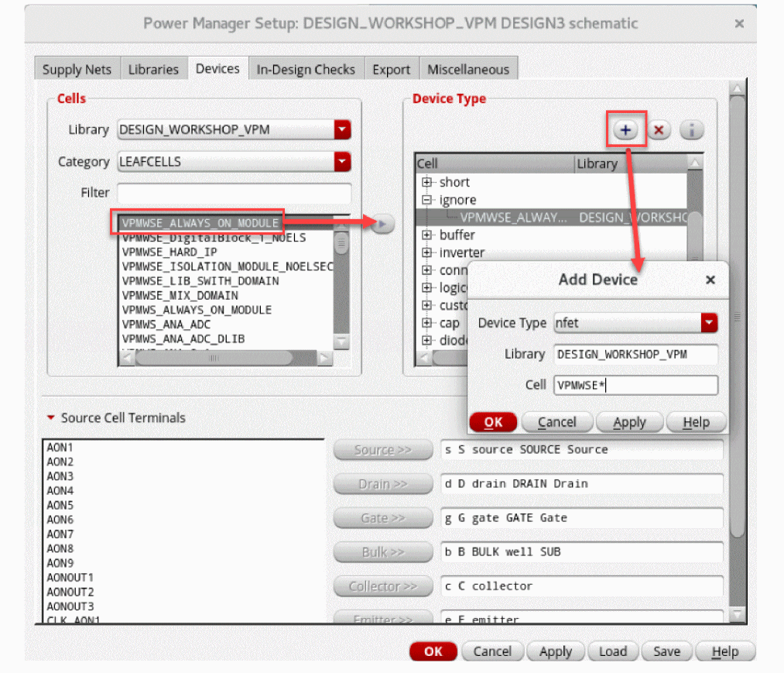Close the Add Device dialog
784x673 pixels.
pos(710,280)
